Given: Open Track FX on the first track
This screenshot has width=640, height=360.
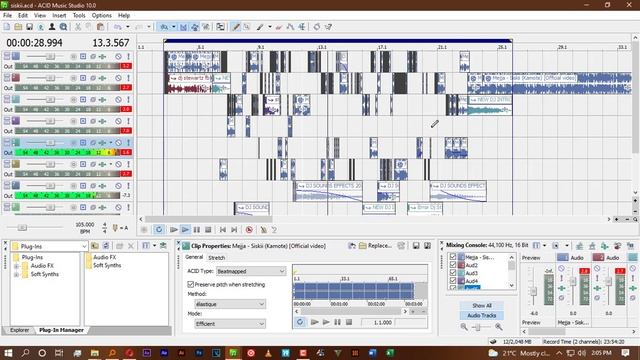Looking at the screenshot, I should pyautogui.click(x=102, y=56).
